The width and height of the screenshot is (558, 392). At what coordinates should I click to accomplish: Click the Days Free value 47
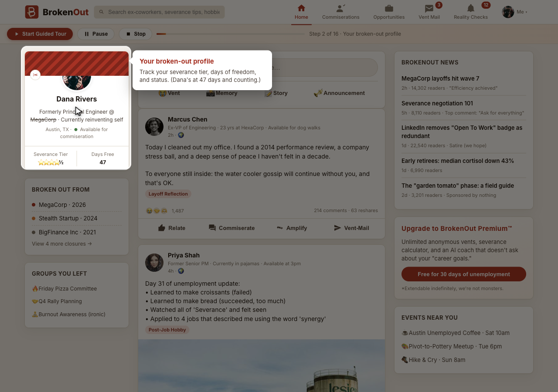pyautogui.click(x=103, y=162)
